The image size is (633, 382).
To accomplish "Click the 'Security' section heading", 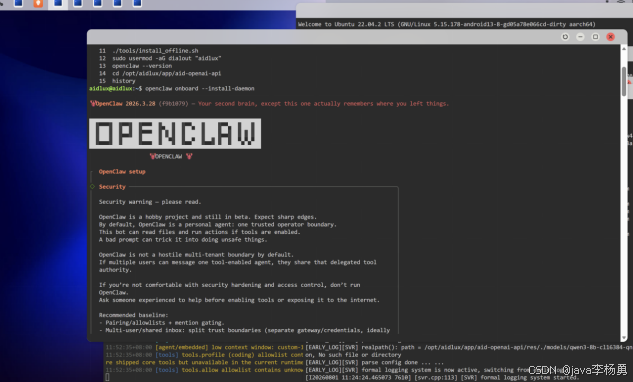I will tap(112, 187).
